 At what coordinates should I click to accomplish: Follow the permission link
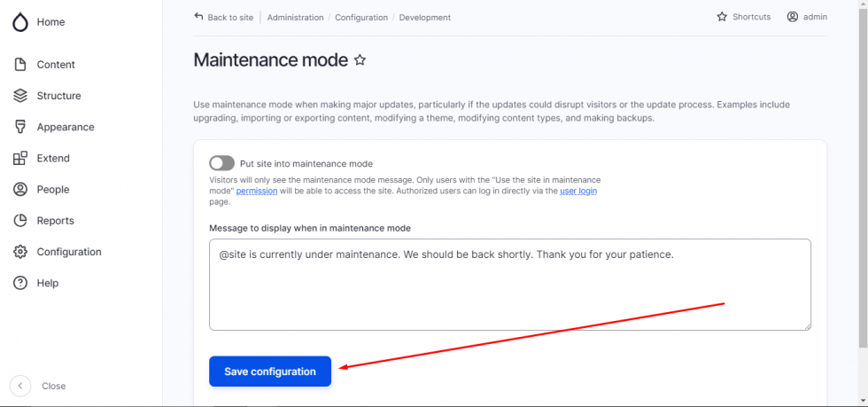(x=257, y=191)
